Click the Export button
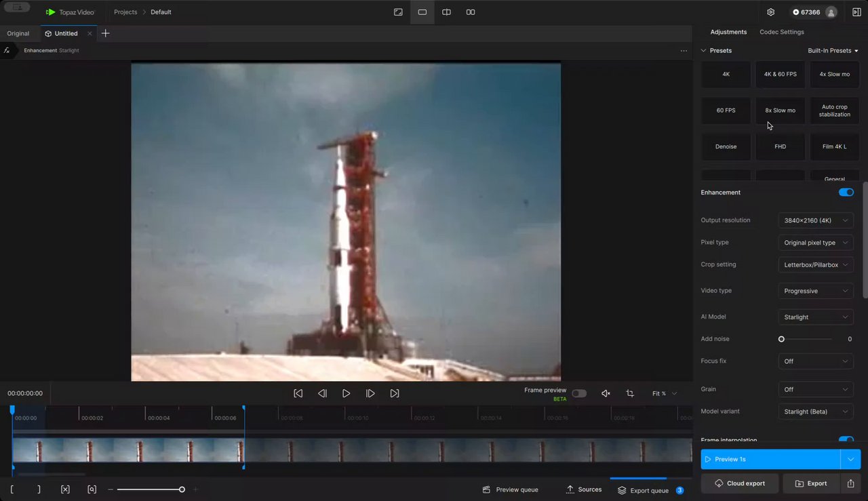The height and width of the screenshot is (501, 868). point(811,483)
